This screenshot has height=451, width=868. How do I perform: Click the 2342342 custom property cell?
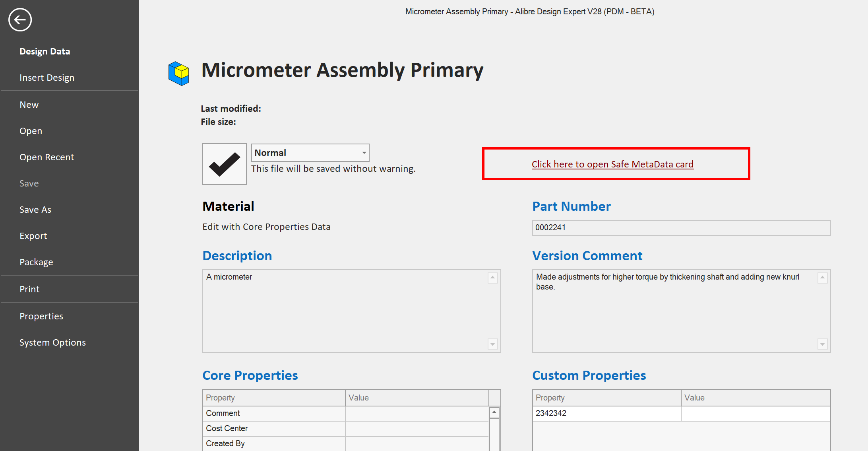pyautogui.click(x=606, y=413)
